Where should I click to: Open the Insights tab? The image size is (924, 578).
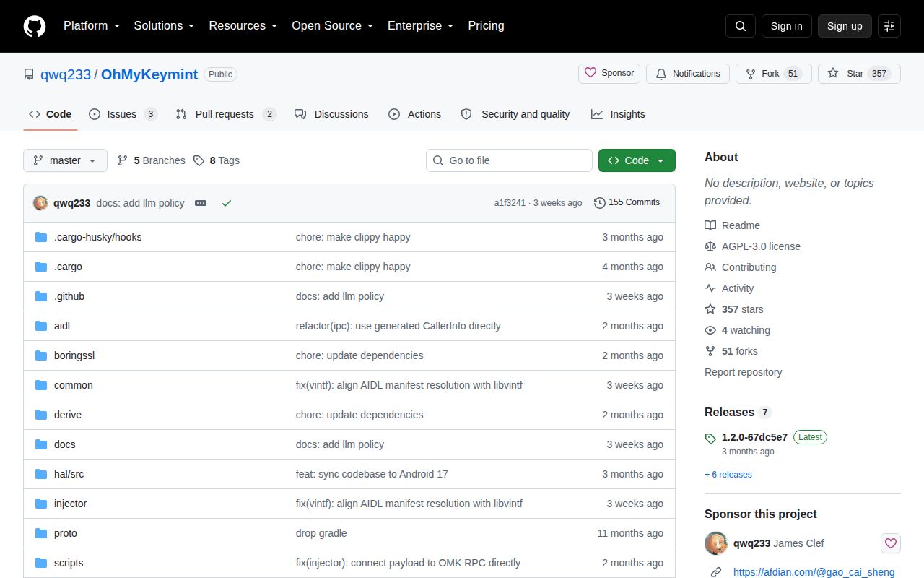618,114
